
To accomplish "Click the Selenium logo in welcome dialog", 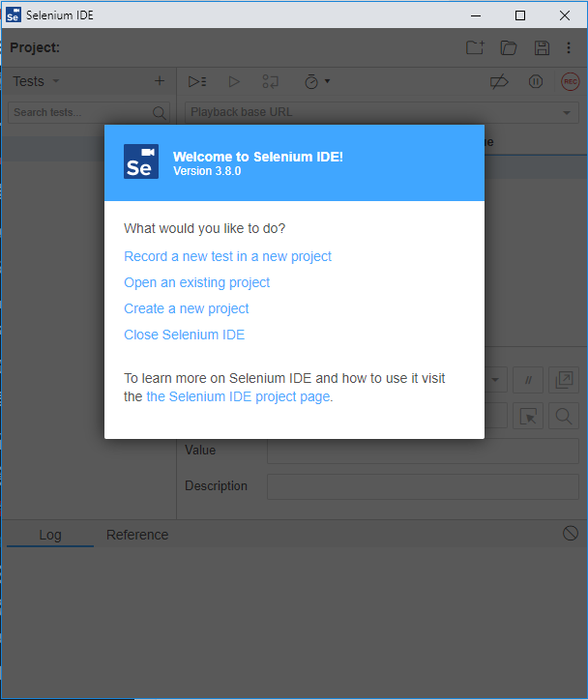I will coord(141,161).
